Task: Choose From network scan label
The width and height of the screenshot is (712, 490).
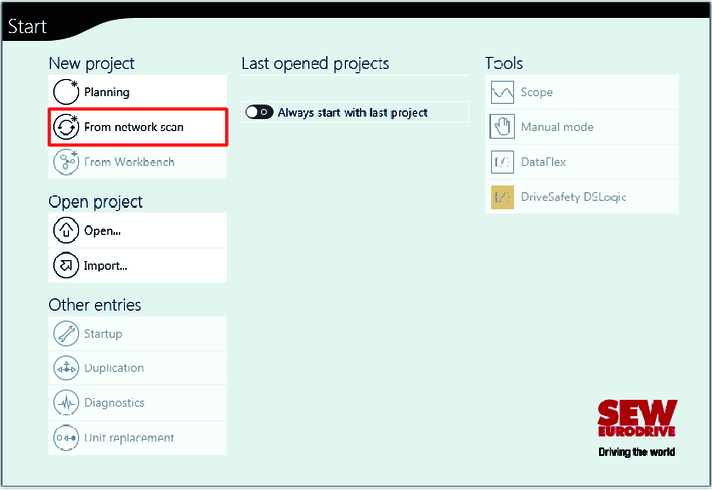Action: pyautogui.click(x=134, y=128)
